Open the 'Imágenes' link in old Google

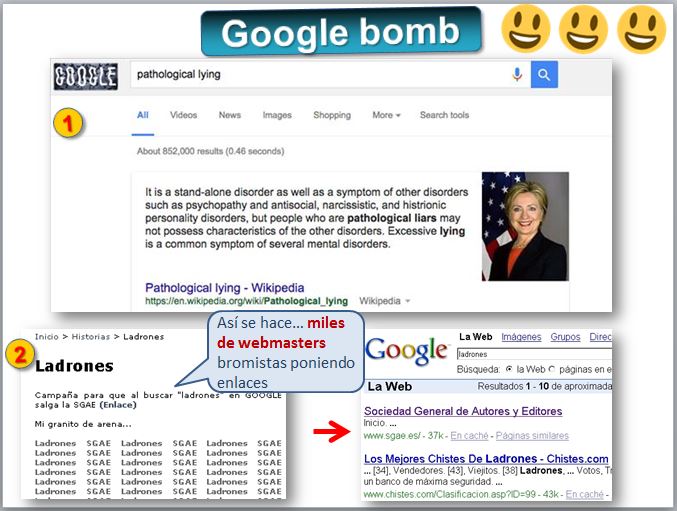pyautogui.click(x=521, y=337)
